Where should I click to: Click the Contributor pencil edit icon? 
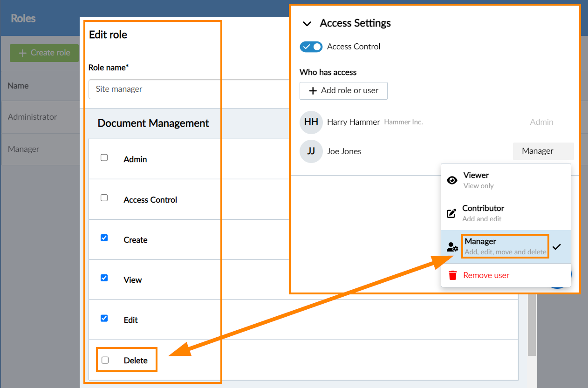(451, 213)
